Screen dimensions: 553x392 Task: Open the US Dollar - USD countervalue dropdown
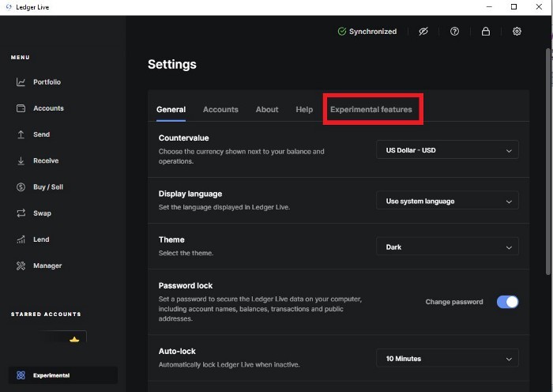[447, 150]
